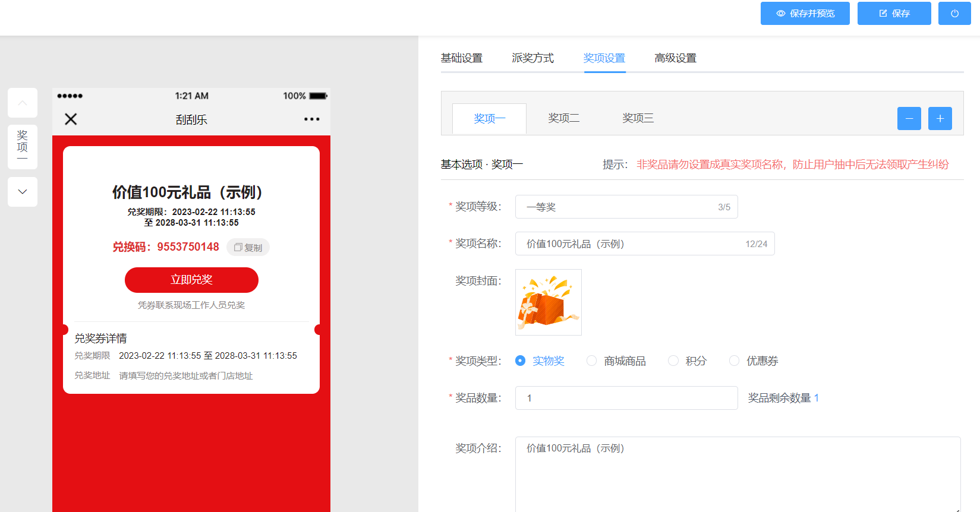Select the 实物奖 radio option
Viewport: 980px width, 512px height.
(540, 361)
